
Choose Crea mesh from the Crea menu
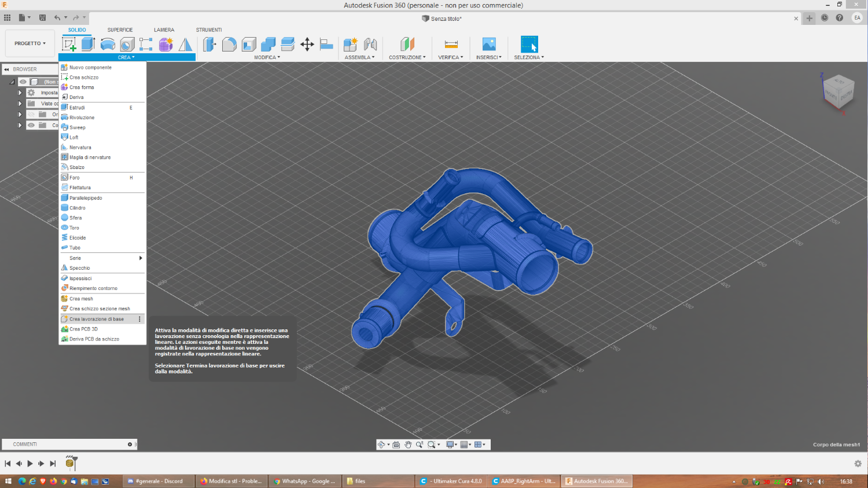coord(81,299)
